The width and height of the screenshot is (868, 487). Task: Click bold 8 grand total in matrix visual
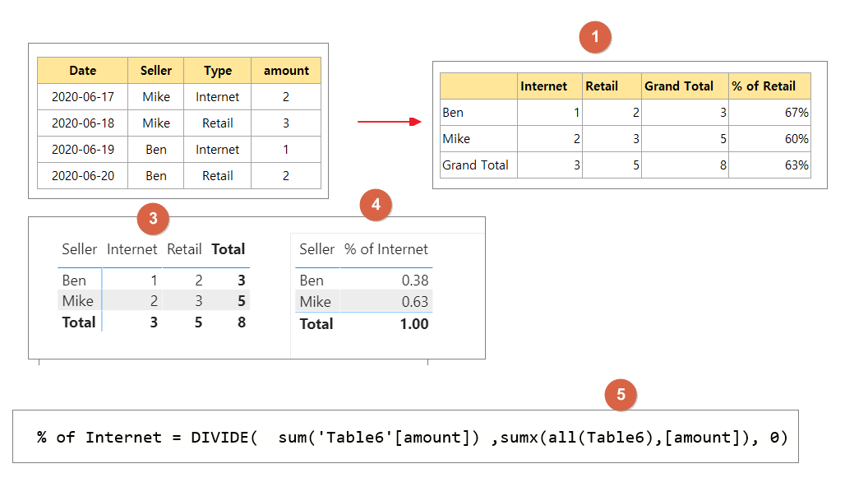[x=242, y=322]
